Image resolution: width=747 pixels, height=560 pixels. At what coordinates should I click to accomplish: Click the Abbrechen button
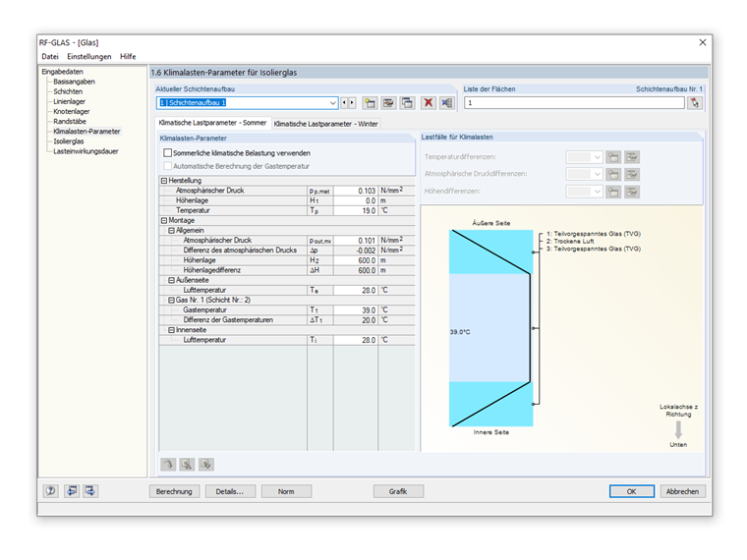(683, 491)
